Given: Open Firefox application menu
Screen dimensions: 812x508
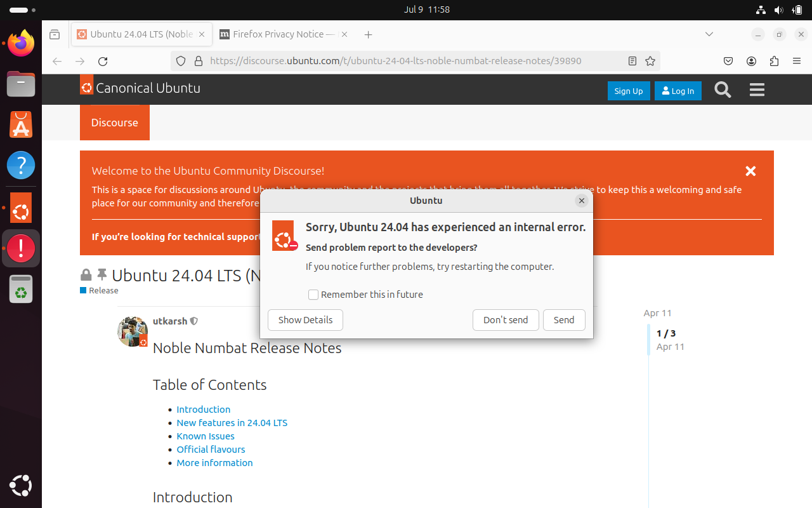Looking at the screenshot, I should 797,61.
